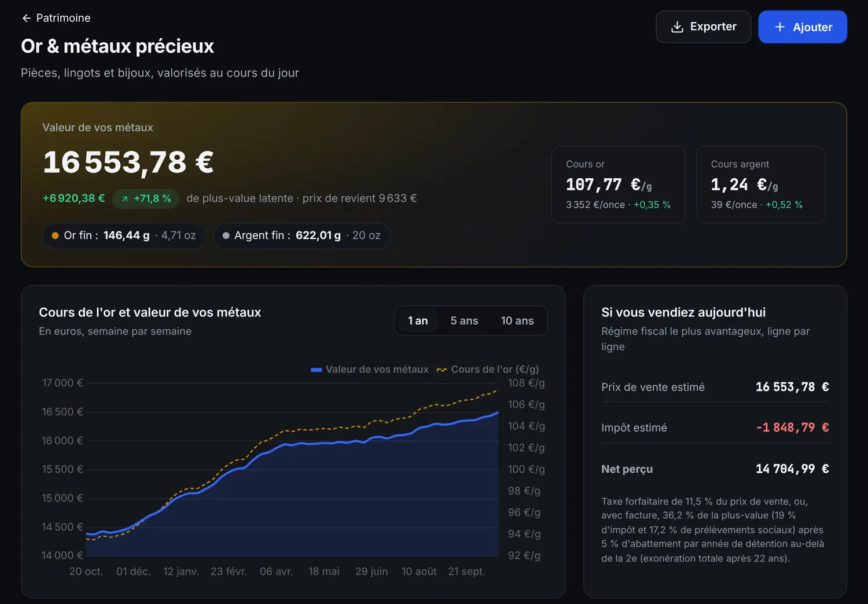
Task: Click the '92 €/g' axis label
Action: point(524,555)
